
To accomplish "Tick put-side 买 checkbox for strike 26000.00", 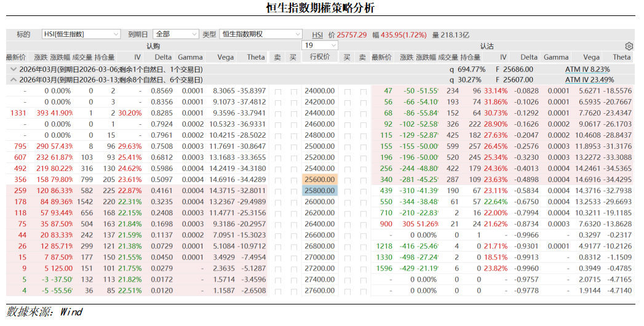I will [x=347, y=202].
